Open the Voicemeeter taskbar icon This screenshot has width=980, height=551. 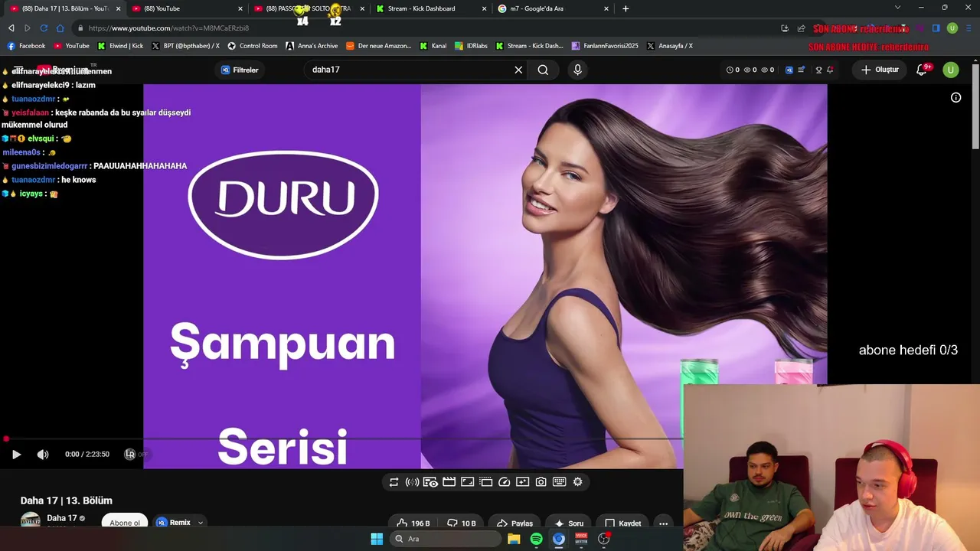click(581, 539)
